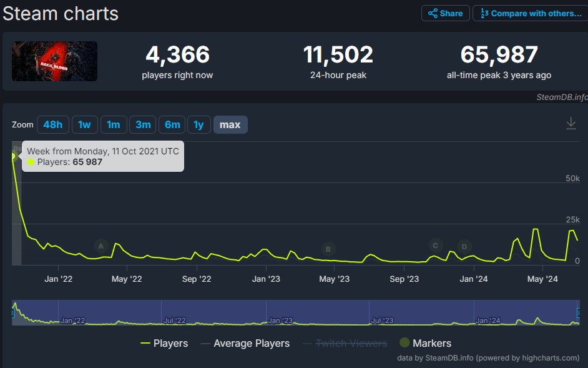Image resolution: width=588 pixels, height=368 pixels.
Task: Click the Jan '22 x-axis label
Action: tap(58, 279)
